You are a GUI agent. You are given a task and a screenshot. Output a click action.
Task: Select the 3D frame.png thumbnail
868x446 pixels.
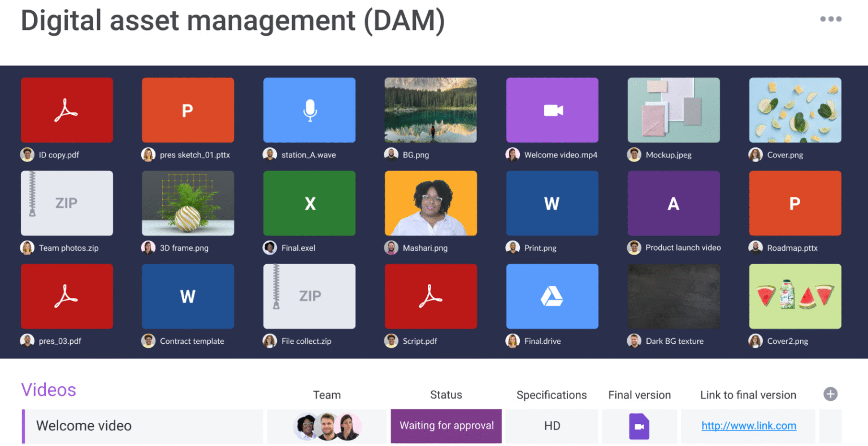click(x=188, y=203)
